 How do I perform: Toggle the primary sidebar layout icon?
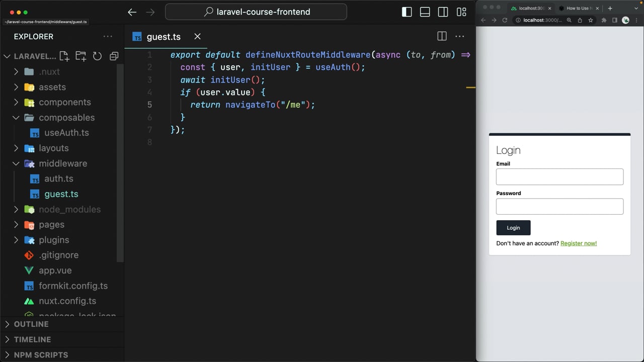pyautogui.click(x=407, y=12)
